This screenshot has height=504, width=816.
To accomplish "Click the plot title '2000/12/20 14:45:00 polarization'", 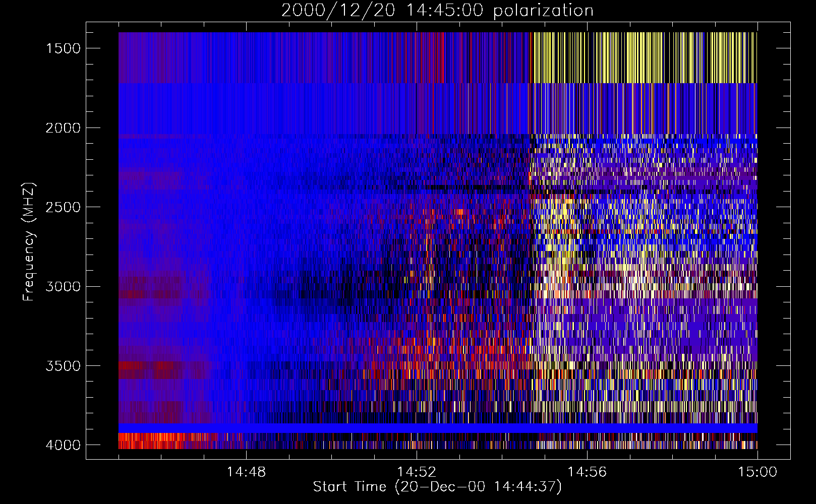I will click(437, 11).
